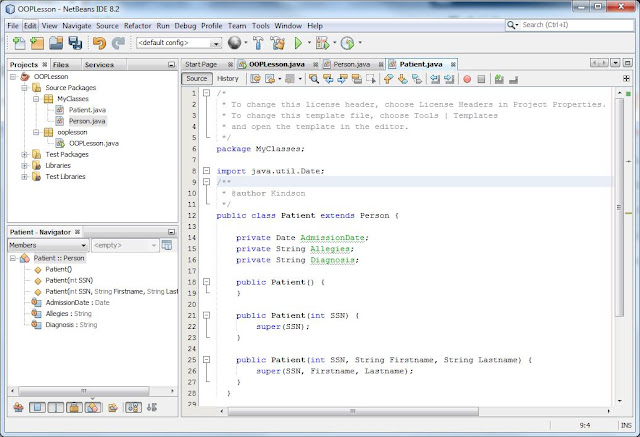This screenshot has width=640, height=437.
Task: Open the Members combo box in Navigator
Action: [x=48, y=245]
